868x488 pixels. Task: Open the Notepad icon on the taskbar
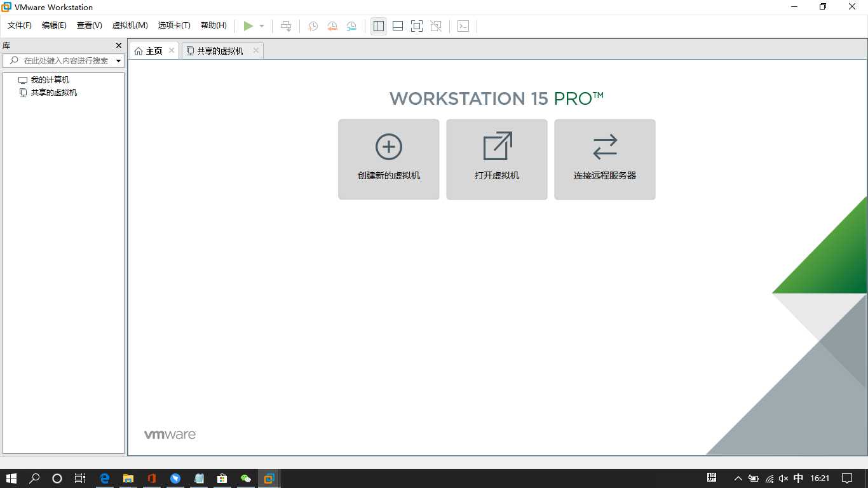pyautogui.click(x=199, y=478)
